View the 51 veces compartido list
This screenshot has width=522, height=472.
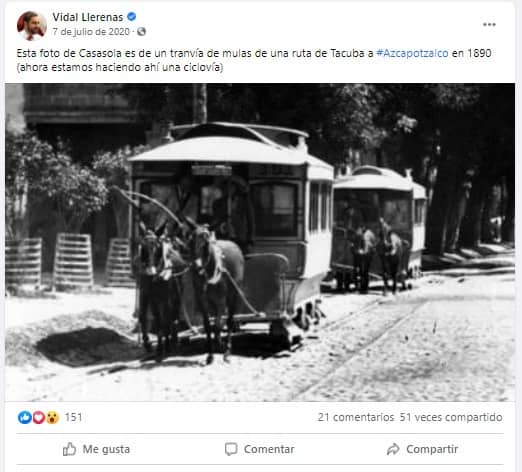pos(451,417)
